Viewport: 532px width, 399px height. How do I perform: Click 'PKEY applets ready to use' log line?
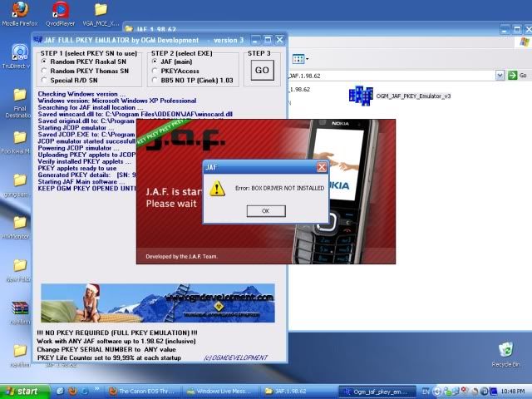click(x=77, y=168)
